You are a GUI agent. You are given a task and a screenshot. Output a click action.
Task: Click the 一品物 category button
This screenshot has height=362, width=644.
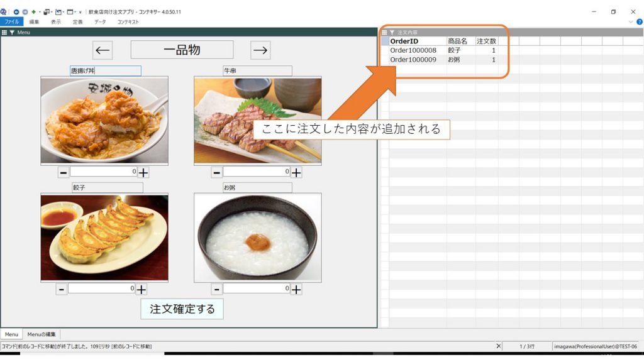click(182, 50)
